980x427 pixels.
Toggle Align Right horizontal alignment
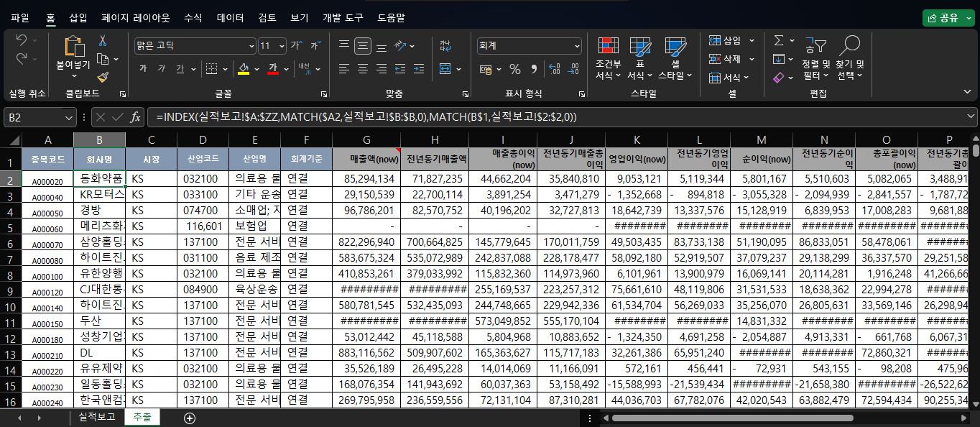[382, 69]
